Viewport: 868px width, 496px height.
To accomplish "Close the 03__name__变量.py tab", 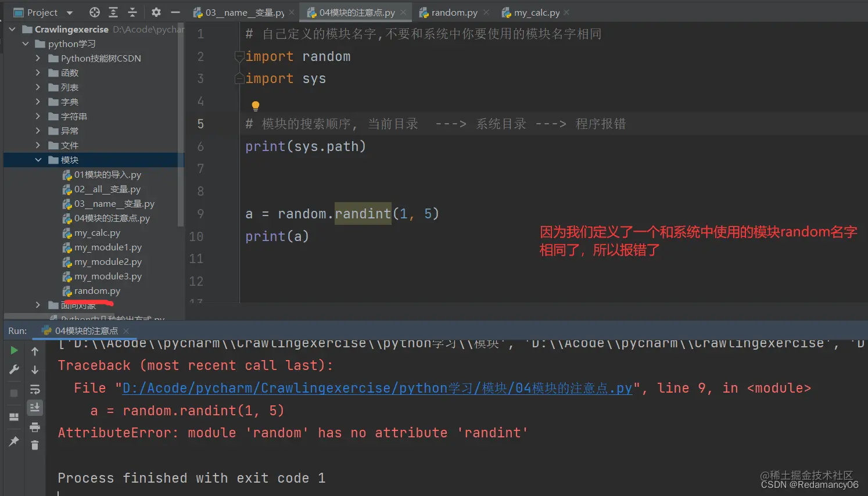I will coord(292,12).
